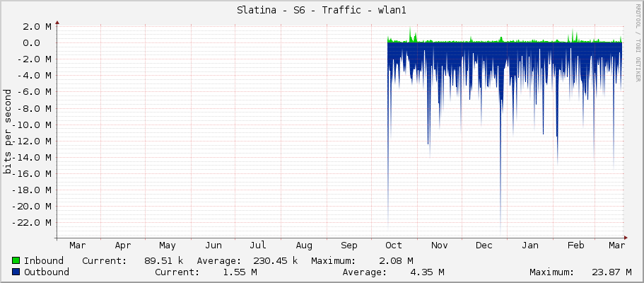Click the '-10.0 M' y-axis label

click(31, 125)
